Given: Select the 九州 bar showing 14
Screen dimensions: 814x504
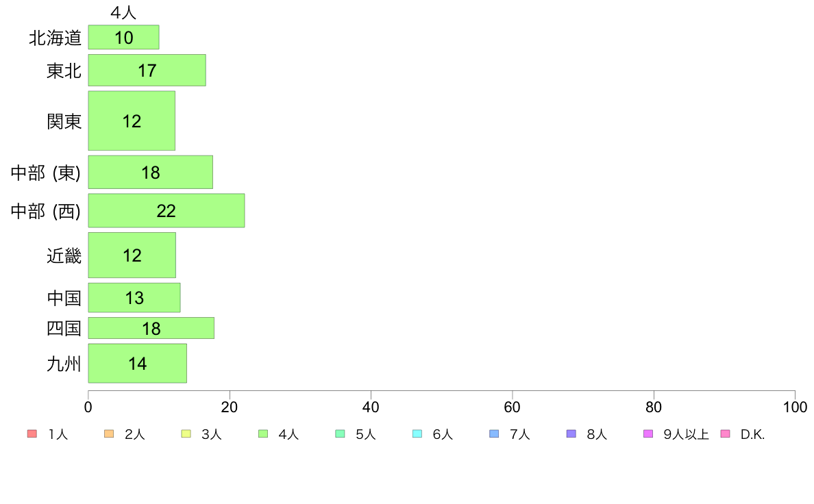Looking at the screenshot, I should (x=138, y=364).
